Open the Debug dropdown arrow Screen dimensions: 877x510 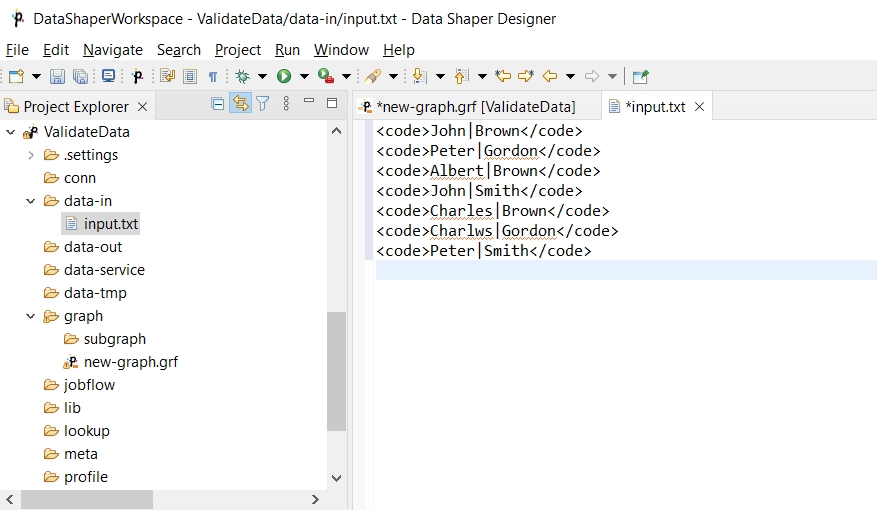click(262, 76)
